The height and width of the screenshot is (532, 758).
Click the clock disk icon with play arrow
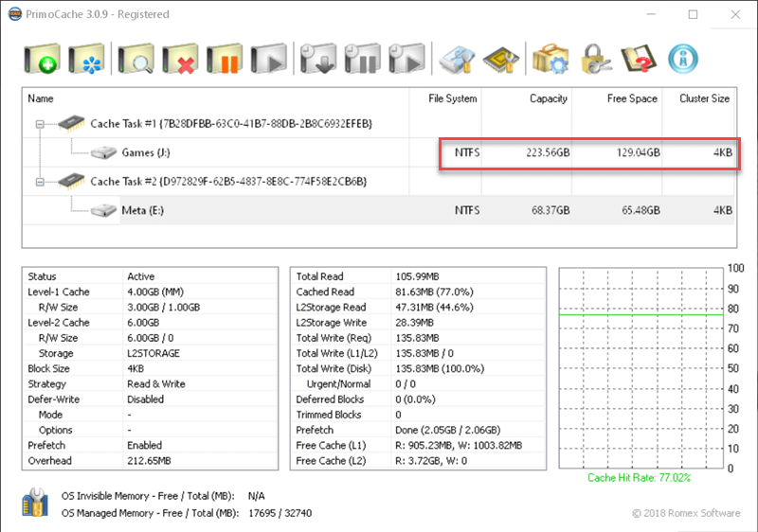(407, 59)
